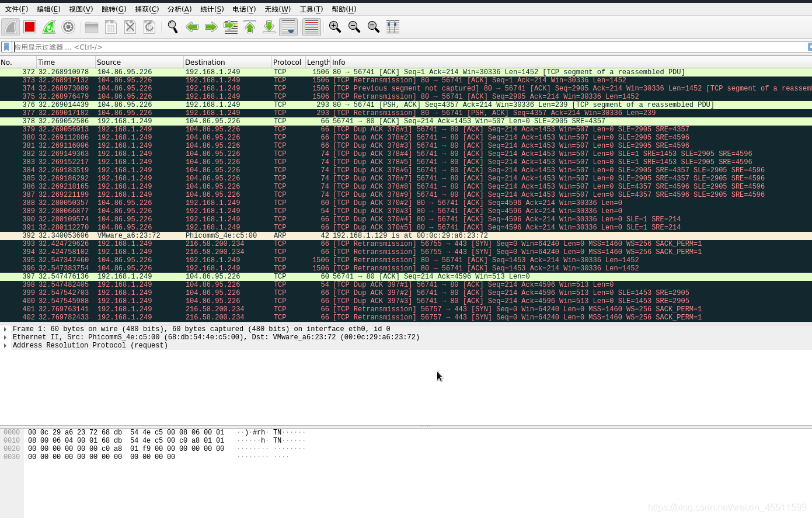Image resolution: width=812 pixels, height=518 pixels.
Task: Toggle packet colorization rules
Action: tap(312, 27)
